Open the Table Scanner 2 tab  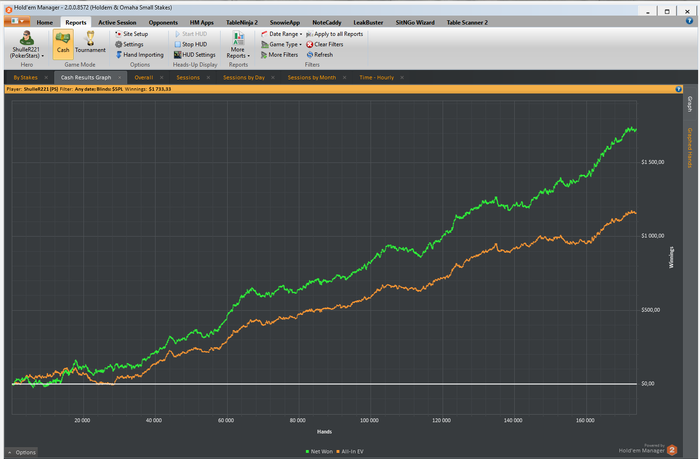coord(467,22)
